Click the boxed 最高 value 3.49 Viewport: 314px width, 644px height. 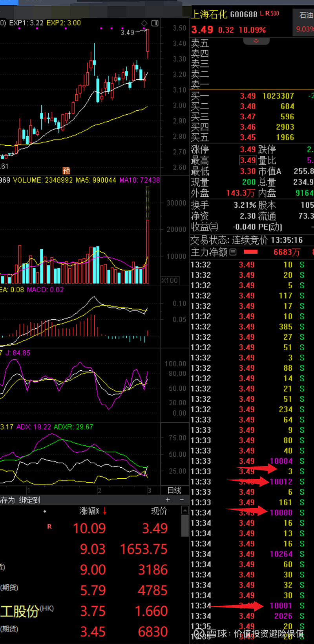click(248, 160)
